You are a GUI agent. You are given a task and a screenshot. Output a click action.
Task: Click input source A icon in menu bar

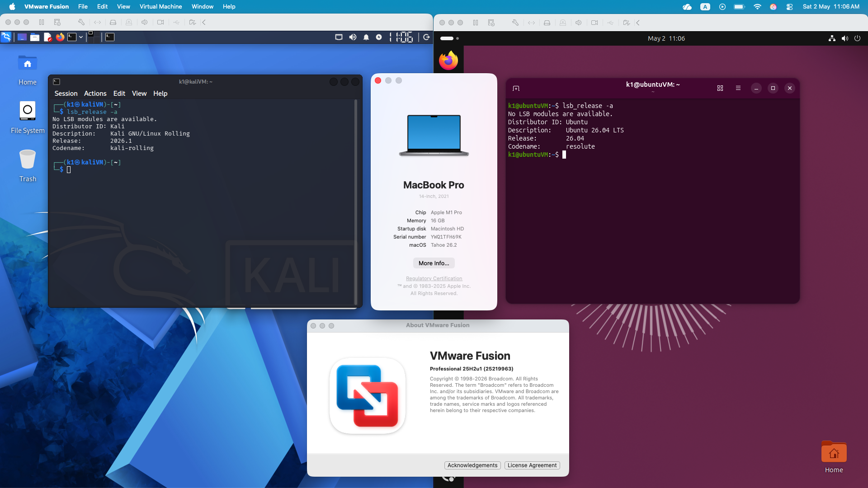tap(705, 7)
